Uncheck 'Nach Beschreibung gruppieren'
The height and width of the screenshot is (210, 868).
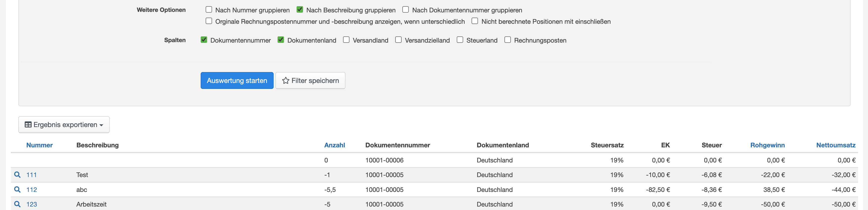(300, 9)
